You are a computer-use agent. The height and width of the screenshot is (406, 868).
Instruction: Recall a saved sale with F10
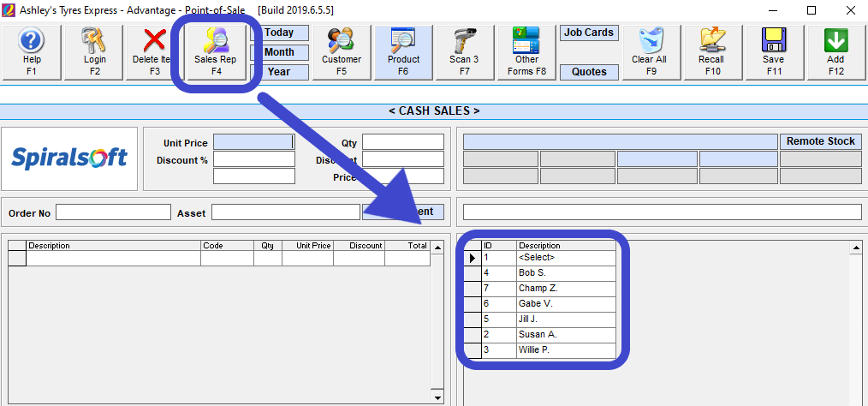[x=711, y=52]
